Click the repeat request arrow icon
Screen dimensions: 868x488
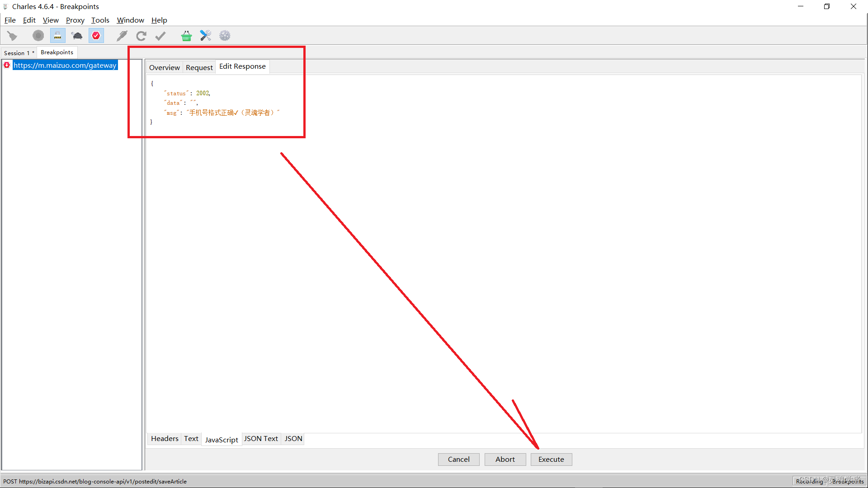141,36
